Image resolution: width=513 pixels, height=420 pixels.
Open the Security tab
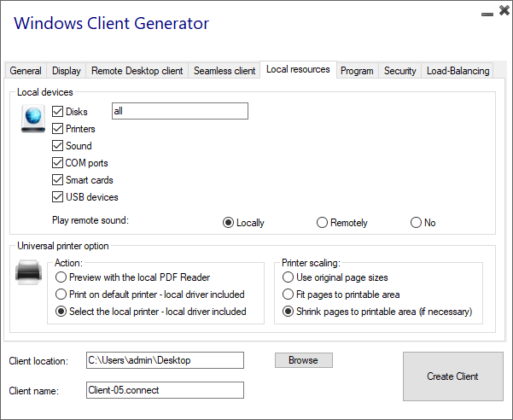[399, 71]
